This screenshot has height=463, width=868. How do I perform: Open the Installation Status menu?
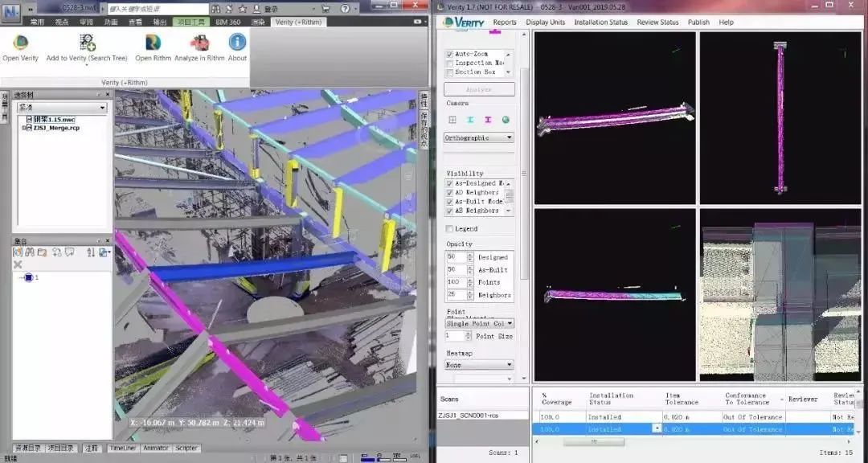coord(600,23)
